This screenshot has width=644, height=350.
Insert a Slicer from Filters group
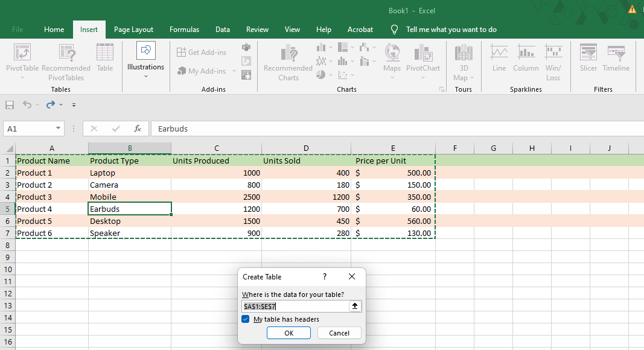tap(588, 53)
